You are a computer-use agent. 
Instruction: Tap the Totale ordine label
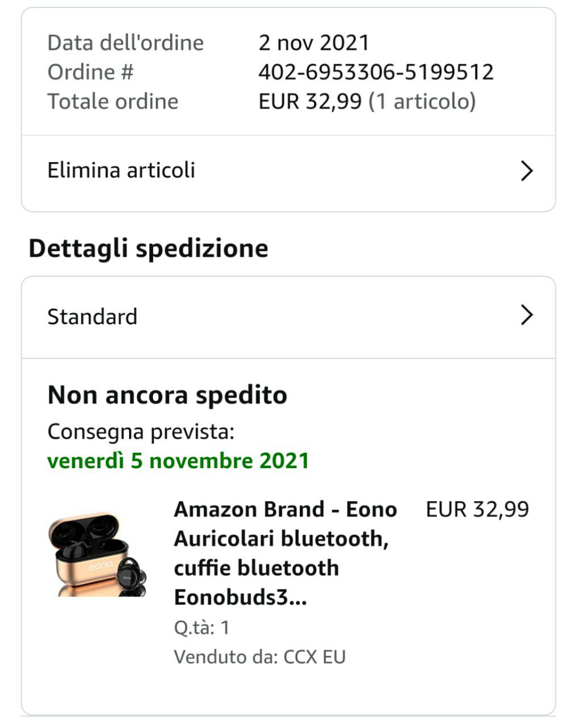[x=113, y=101]
